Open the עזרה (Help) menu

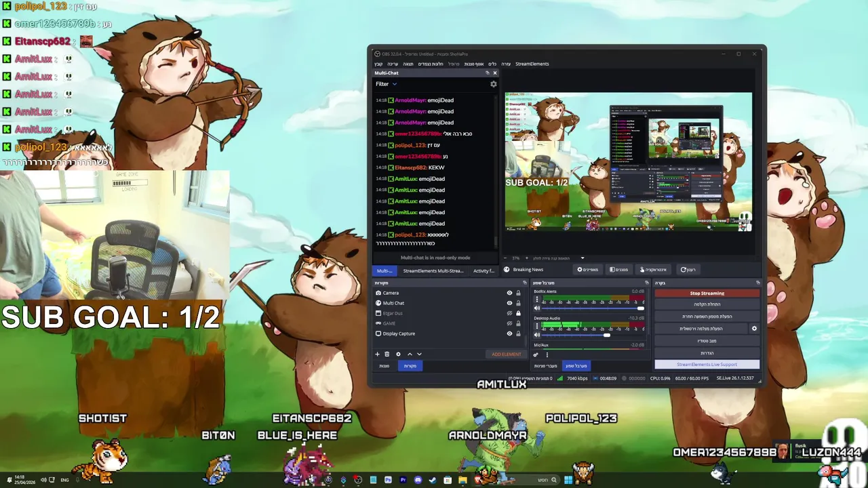[506, 64]
